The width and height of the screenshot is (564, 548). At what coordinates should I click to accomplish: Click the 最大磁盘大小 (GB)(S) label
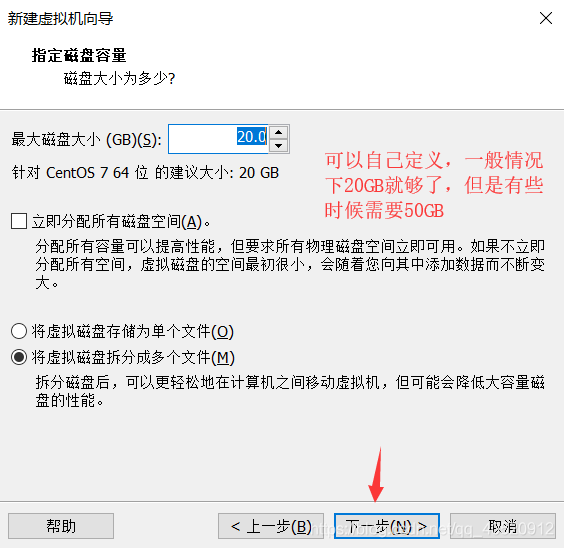point(86,140)
